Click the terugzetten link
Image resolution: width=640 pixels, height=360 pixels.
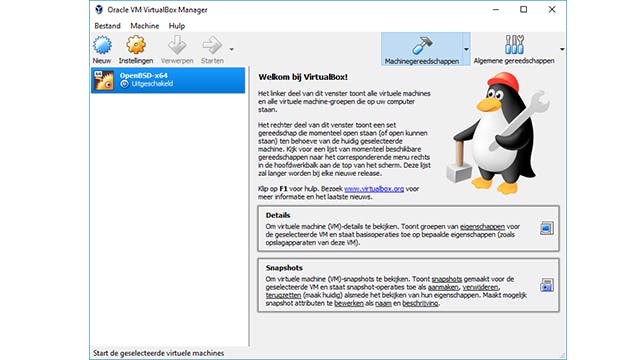tap(283, 295)
